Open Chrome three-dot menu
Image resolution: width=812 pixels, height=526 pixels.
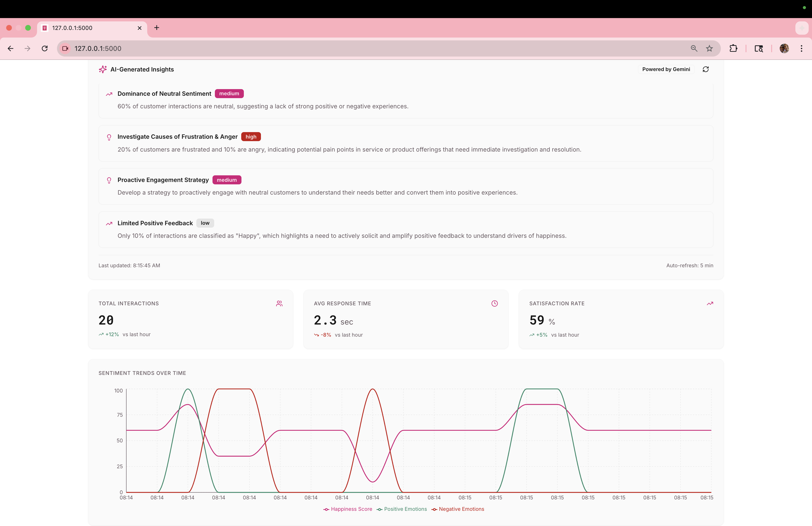801,48
